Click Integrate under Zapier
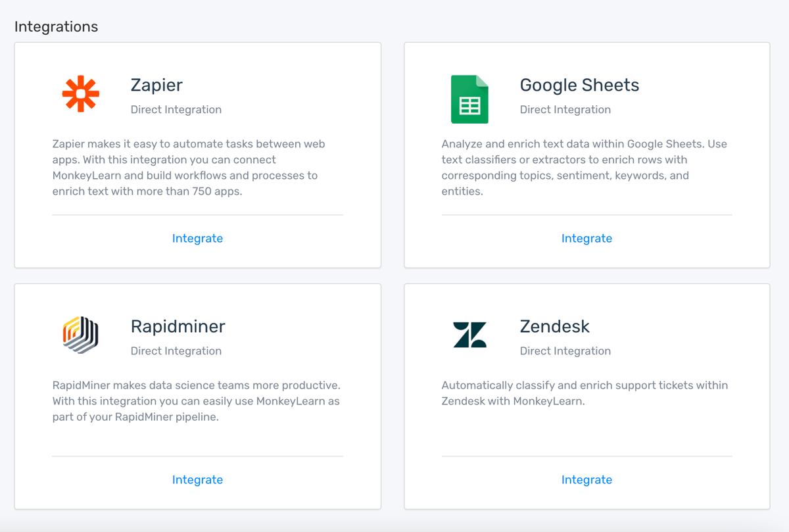 [197, 238]
